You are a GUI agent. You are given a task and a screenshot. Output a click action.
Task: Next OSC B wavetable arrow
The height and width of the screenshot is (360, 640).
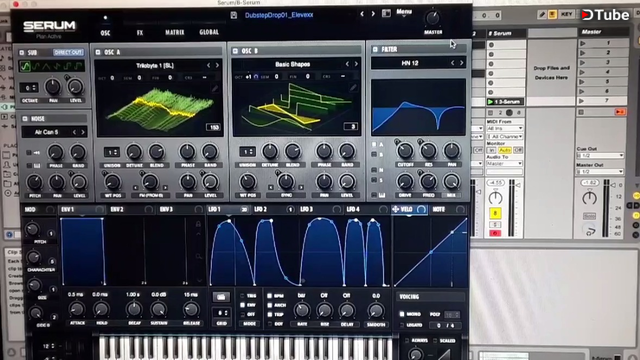coord(356,64)
